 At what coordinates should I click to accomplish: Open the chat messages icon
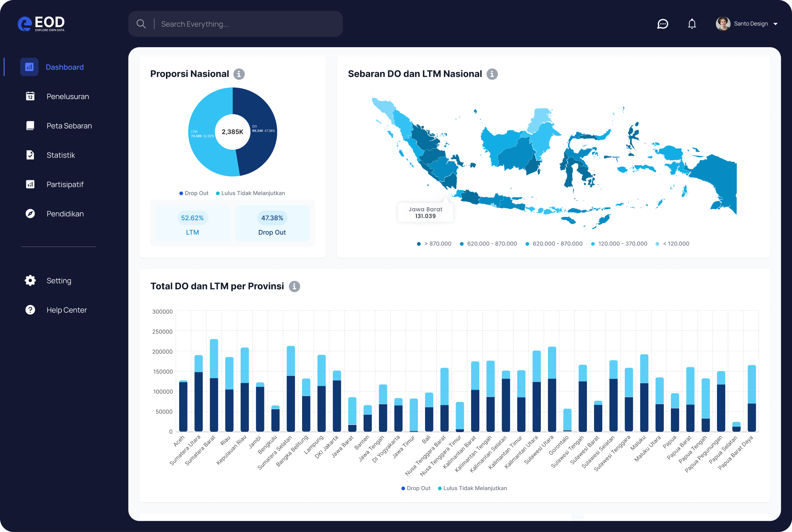663,24
